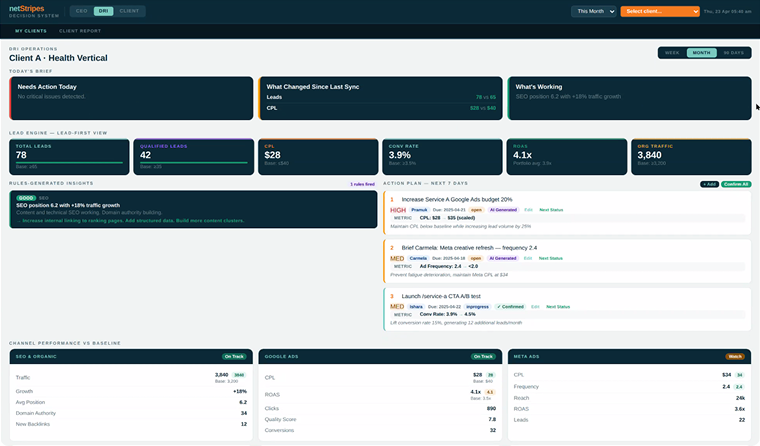The width and height of the screenshot is (760, 446).
Task: Click the '1 rules fired' link
Action: pos(363,184)
